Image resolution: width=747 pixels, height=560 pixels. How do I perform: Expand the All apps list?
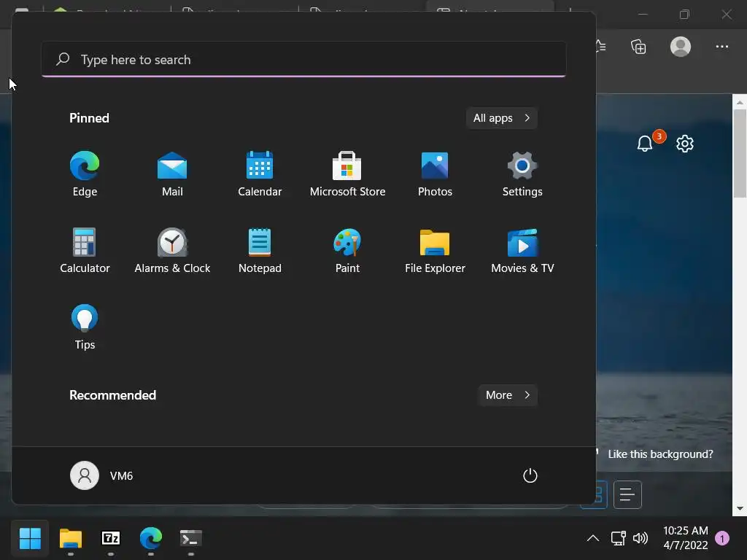tap(502, 118)
